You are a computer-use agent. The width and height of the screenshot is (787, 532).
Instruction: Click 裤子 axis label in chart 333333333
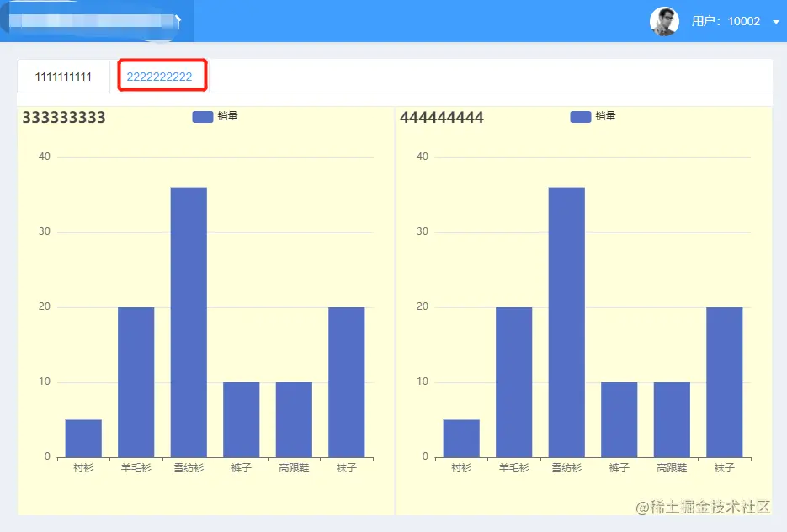242,468
